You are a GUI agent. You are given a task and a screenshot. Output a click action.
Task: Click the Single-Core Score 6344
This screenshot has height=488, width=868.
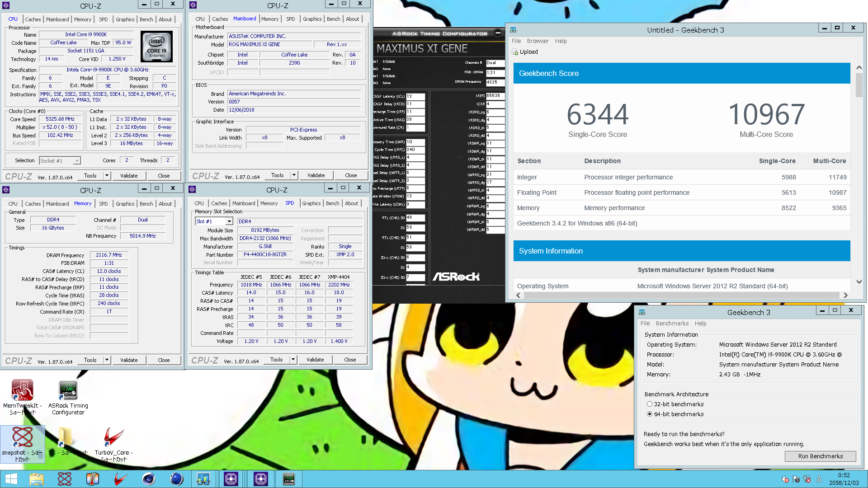[597, 114]
